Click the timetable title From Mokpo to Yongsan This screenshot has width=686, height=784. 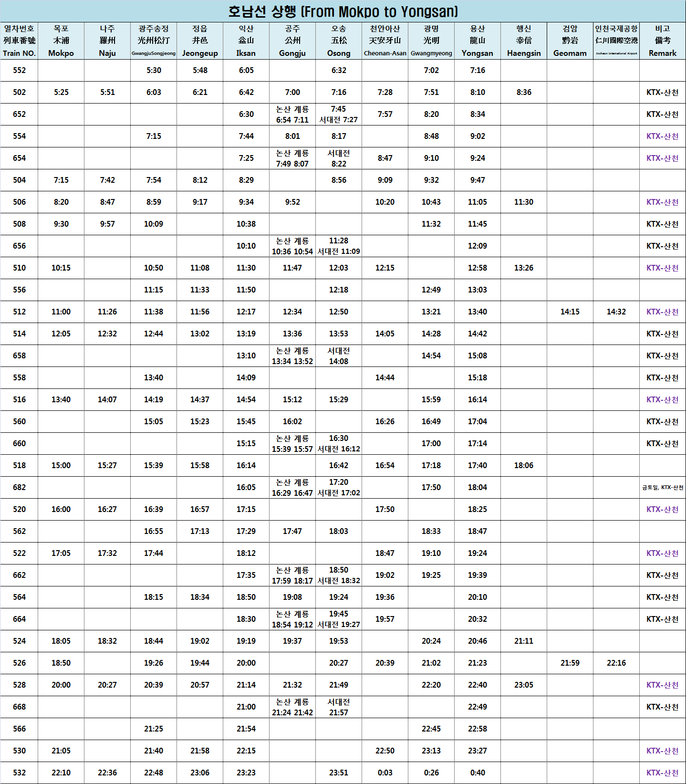343,11
